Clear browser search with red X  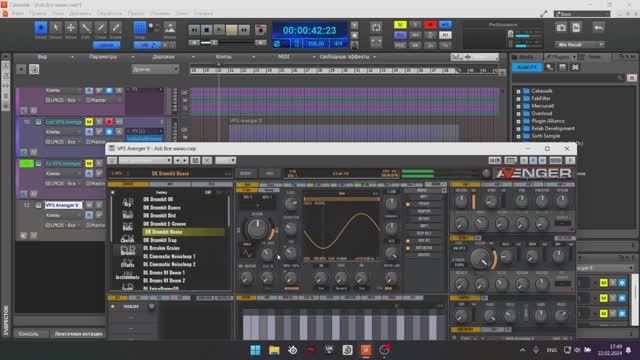pos(631,78)
